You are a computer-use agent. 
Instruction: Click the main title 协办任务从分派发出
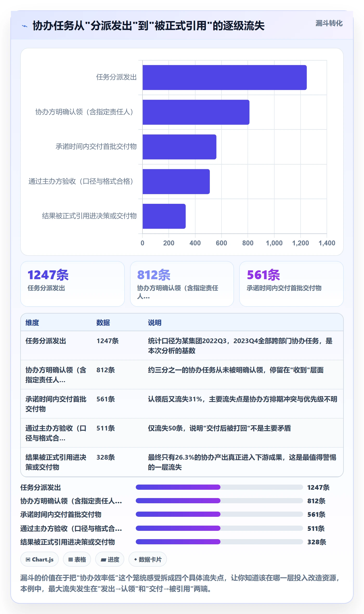point(148,26)
